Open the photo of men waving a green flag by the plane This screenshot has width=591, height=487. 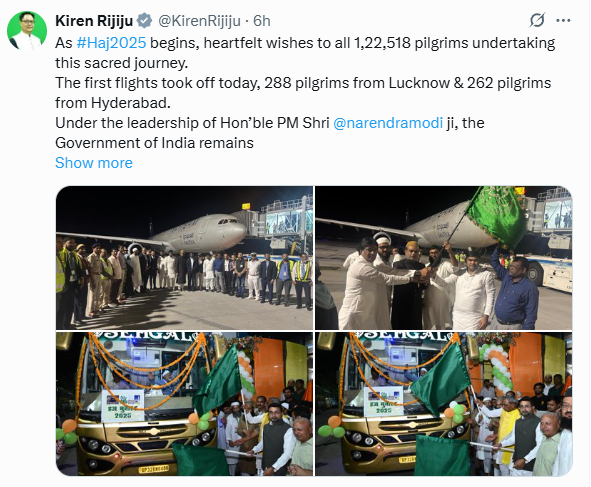click(444, 258)
